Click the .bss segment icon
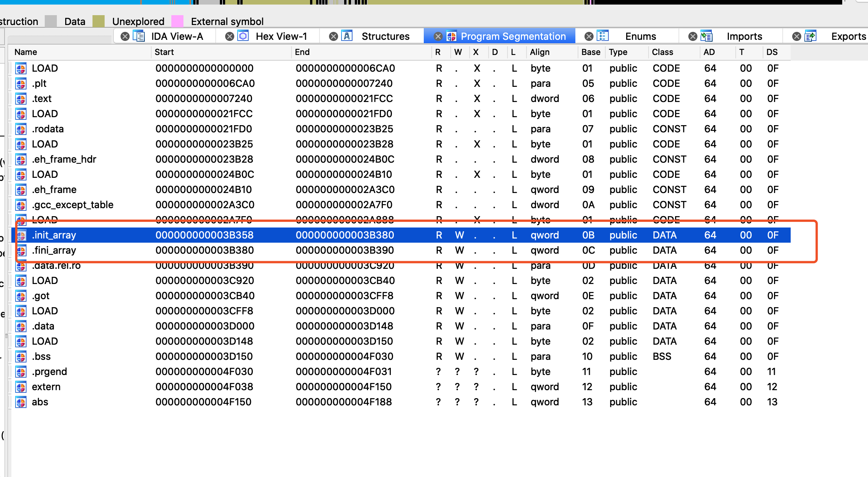The image size is (868, 477). pos(21,356)
